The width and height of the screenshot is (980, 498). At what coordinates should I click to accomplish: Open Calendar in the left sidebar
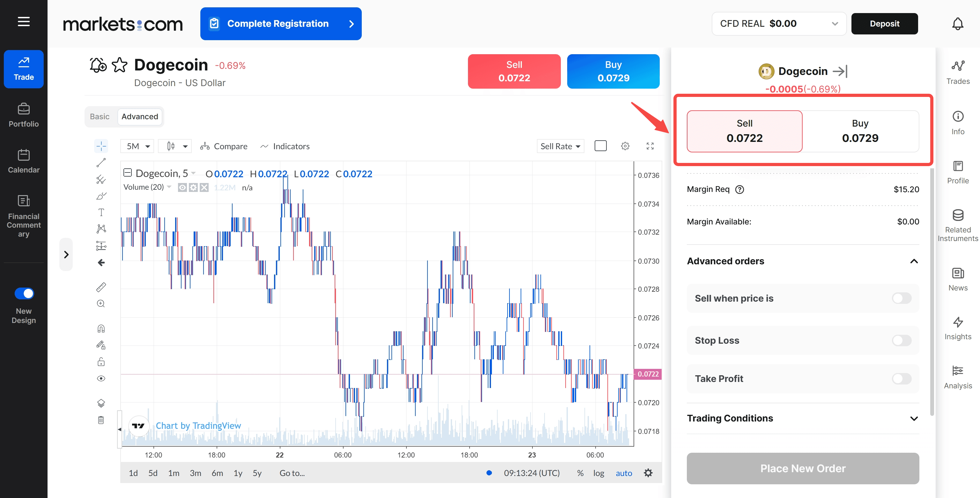coord(24,161)
